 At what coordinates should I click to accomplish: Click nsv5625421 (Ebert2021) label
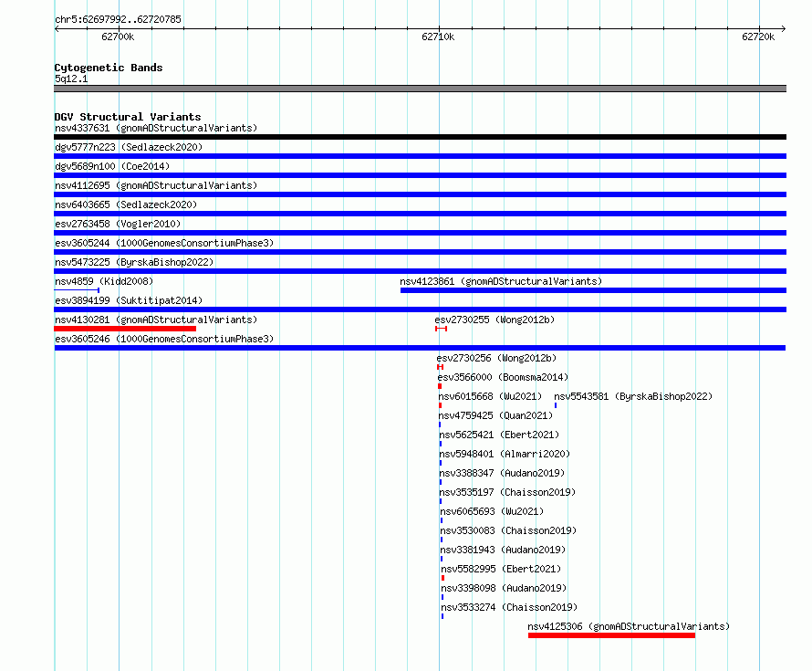[499, 435]
